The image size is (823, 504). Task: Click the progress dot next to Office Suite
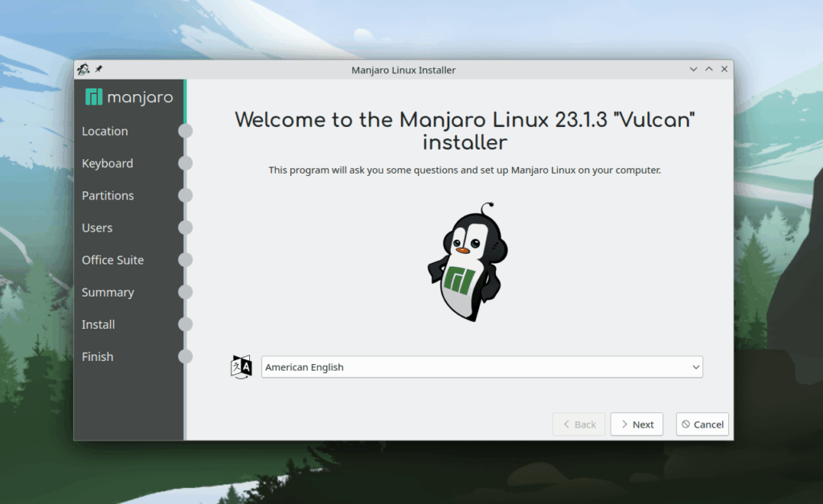point(186,260)
